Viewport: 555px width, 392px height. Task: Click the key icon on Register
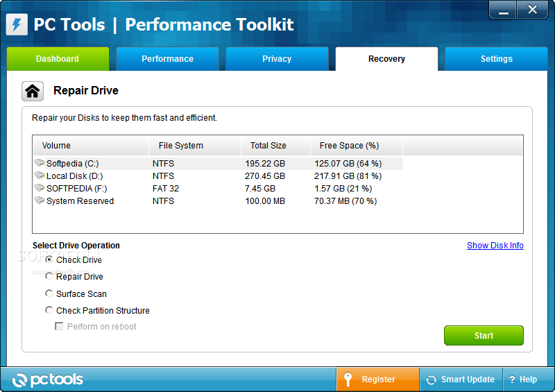click(348, 380)
